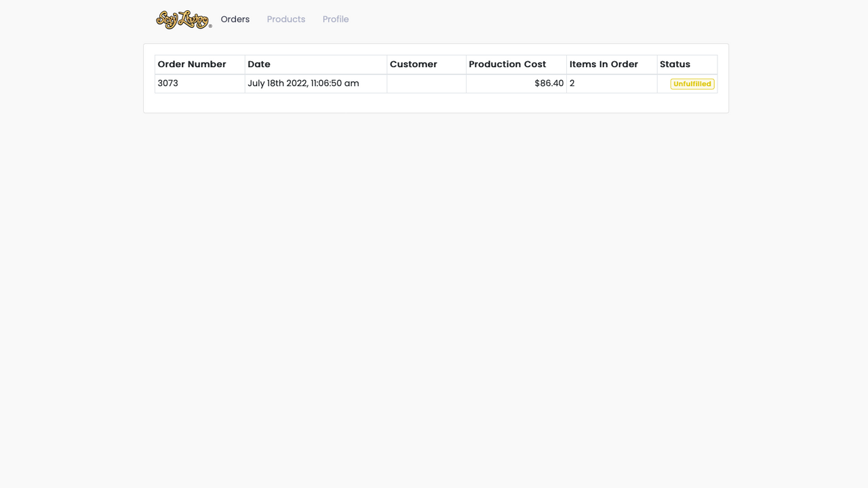Viewport: 868px width, 488px height.
Task: Click the Items In Order header
Action: coord(604,64)
